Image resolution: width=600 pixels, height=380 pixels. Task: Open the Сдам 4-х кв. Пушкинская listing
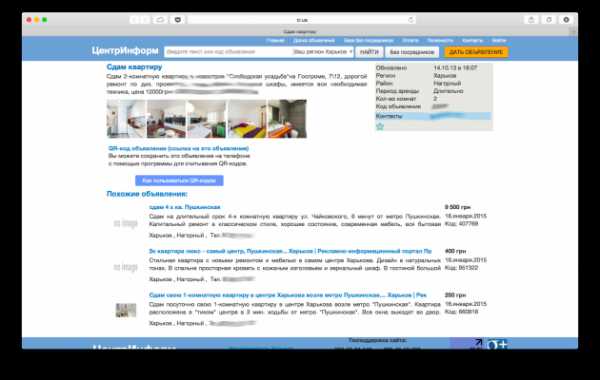tap(184, 207)
